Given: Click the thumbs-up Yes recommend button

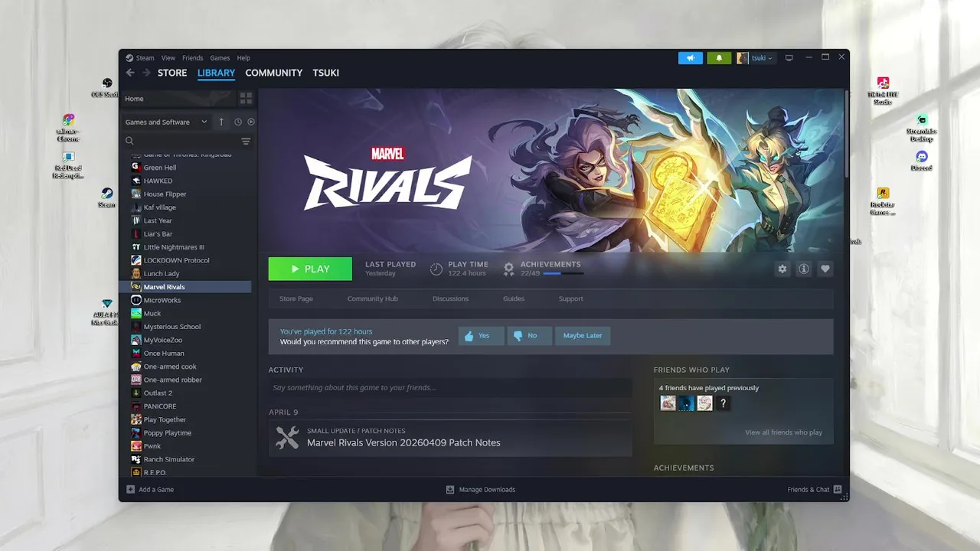Looking at the screenshot, I should click(x=481, y=336).
